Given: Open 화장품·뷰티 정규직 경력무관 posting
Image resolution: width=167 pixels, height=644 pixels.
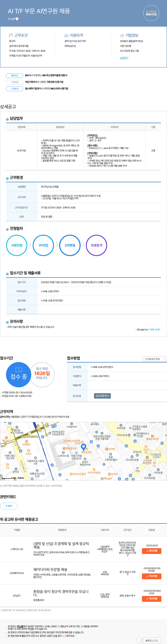Looking at the screenshot, I should (61, 593).
